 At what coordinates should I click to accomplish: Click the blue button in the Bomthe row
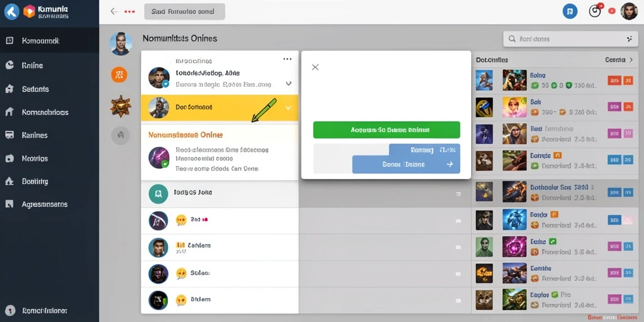tap(628, 273)
